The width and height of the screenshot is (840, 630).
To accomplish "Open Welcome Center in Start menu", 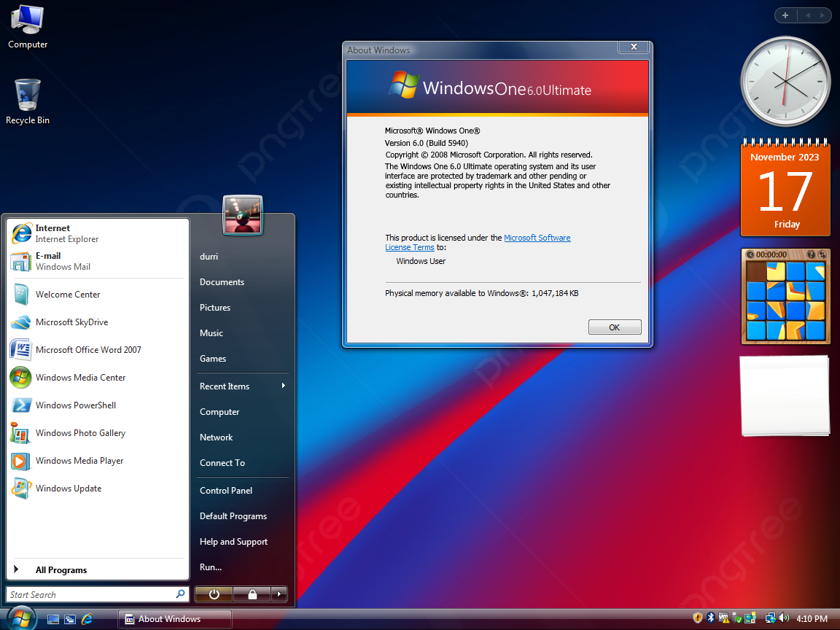I will pyautogui.click(x=98, y=294).
